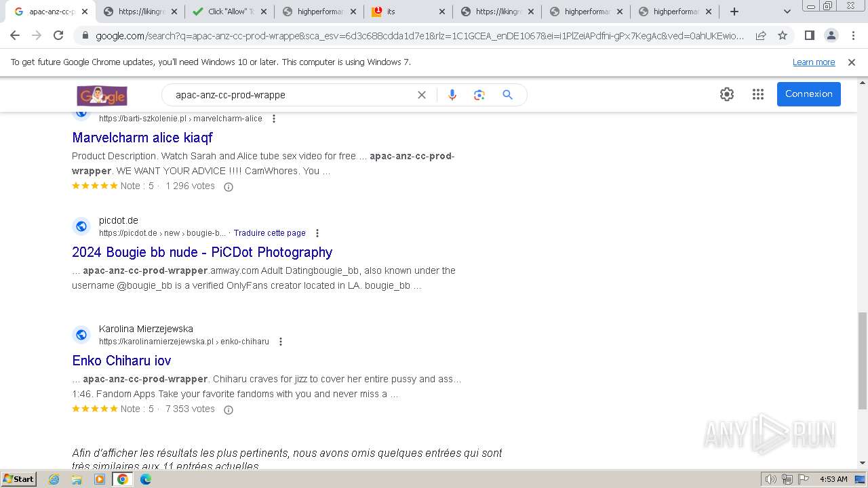Start voice search with microphone icon
This screenshot has height=488, width=868.
452,95
